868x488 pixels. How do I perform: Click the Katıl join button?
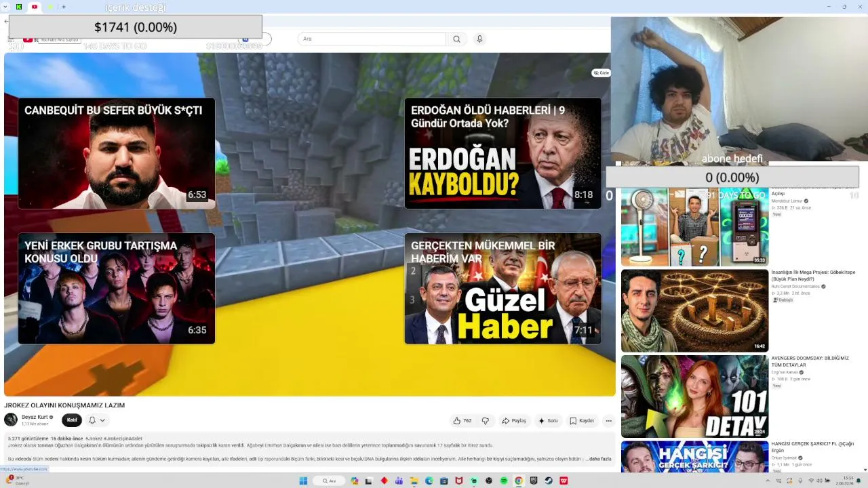72,420
